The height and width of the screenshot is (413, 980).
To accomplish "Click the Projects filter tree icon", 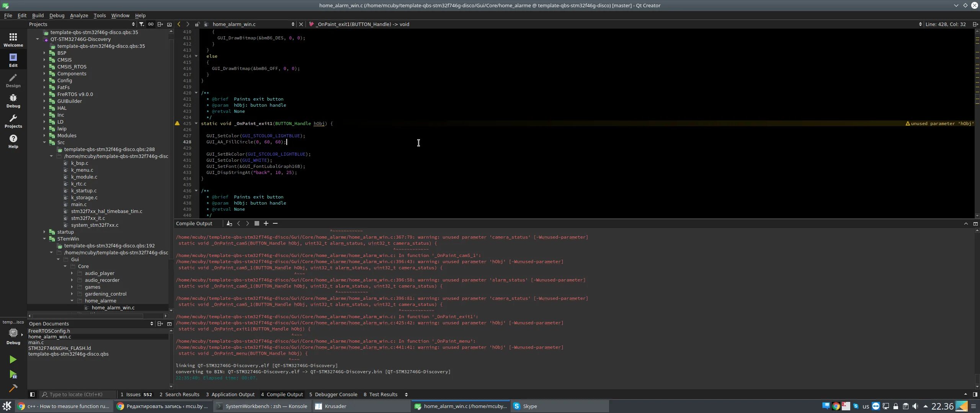I will 142,24.
